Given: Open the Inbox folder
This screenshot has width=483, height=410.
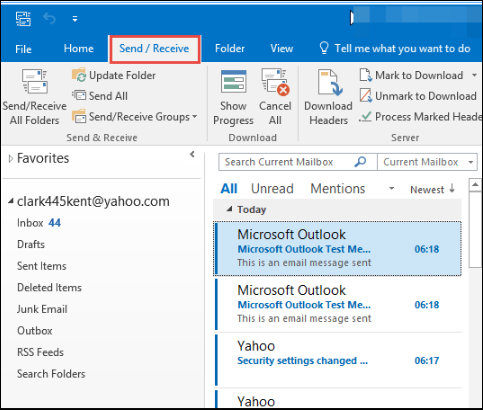Looking at the screenshot, I should coord(30,223).
